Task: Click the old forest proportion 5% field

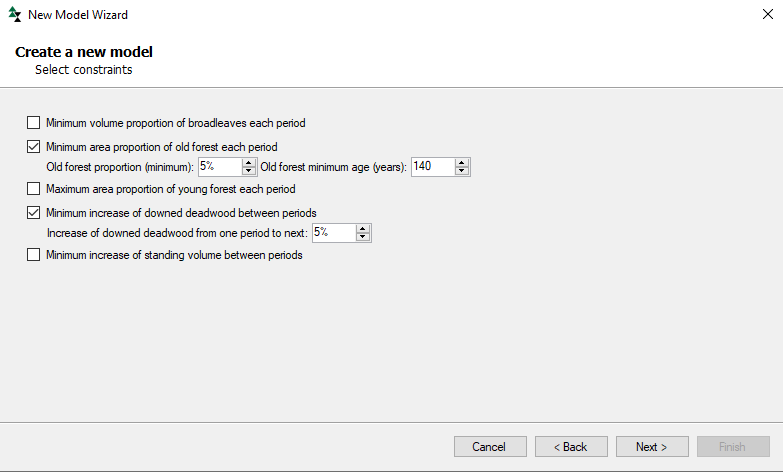Action: [220, 167]
